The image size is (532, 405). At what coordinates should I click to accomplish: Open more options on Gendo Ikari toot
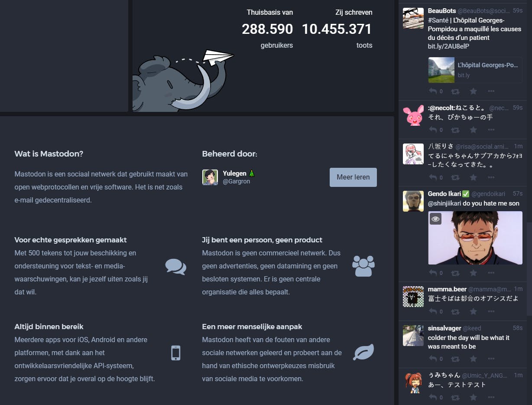pos(491,272)
